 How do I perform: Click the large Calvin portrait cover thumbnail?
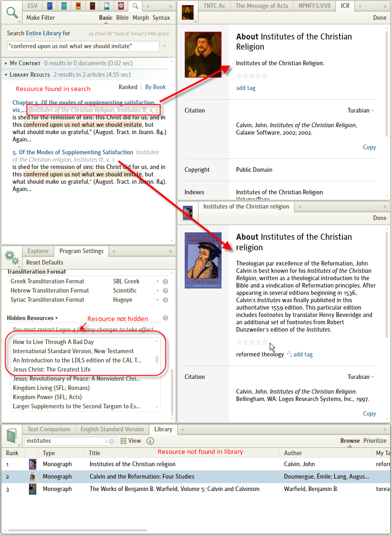pyautogui.click(x=203, y=55)
